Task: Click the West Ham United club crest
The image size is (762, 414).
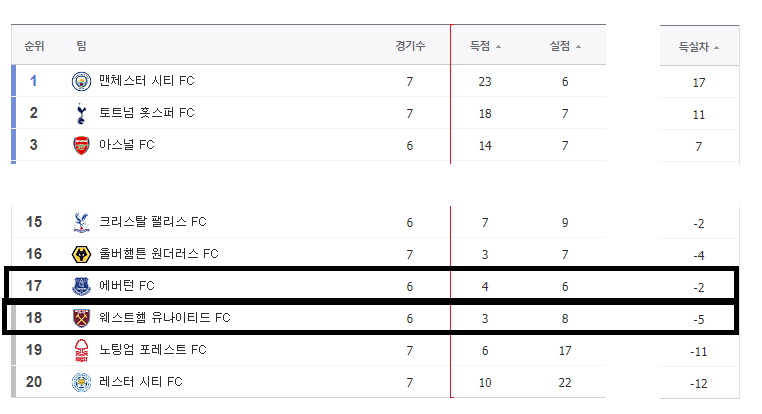Action: coord(81,318)
